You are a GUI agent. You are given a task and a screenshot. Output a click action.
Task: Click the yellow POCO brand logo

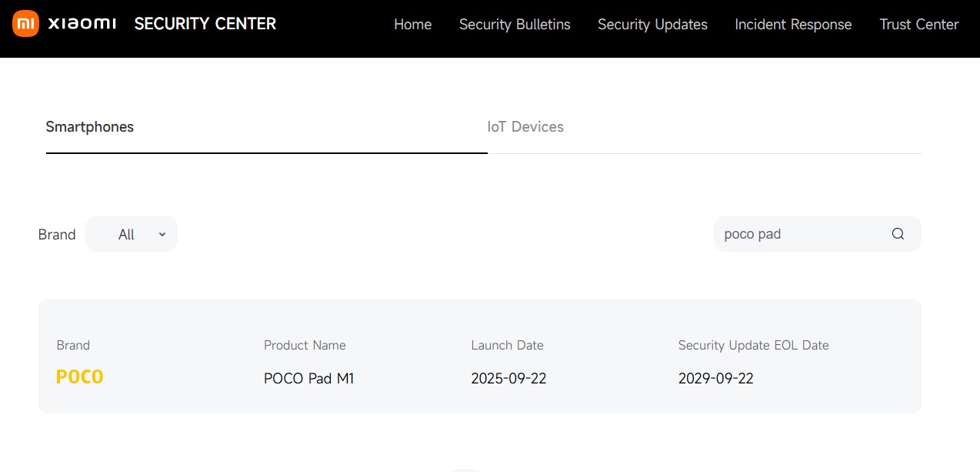pyautogui.click(x=80, y=377)
